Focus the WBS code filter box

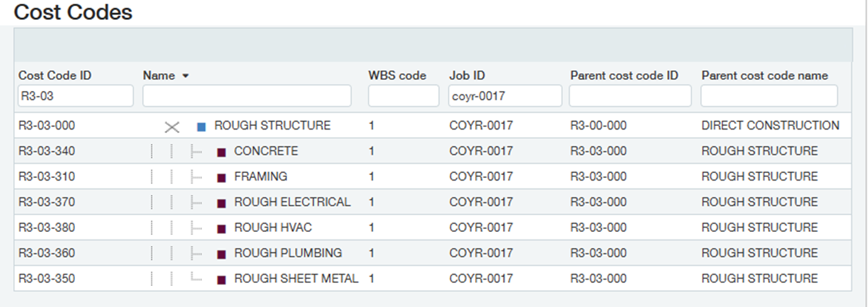[x=404, y=96]
